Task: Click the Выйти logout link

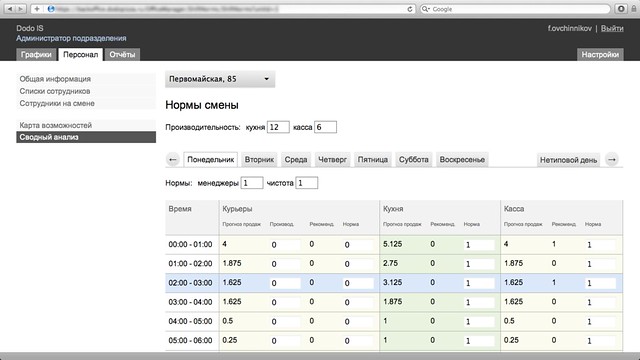Action: [x=612, y=28]
